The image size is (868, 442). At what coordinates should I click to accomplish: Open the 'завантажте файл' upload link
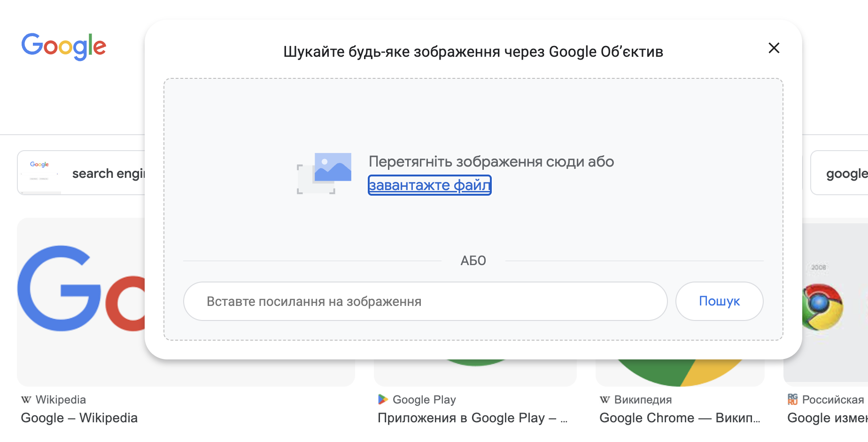429,185
